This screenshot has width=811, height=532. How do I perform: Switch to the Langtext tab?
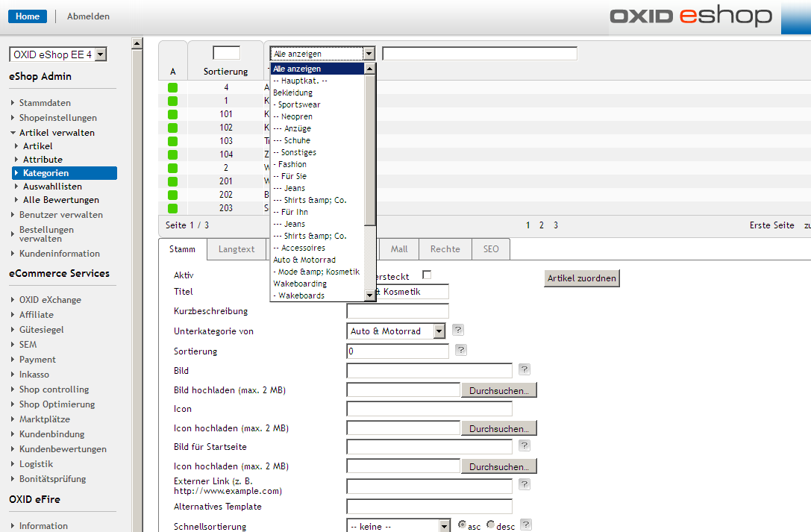tap(237, 249)
